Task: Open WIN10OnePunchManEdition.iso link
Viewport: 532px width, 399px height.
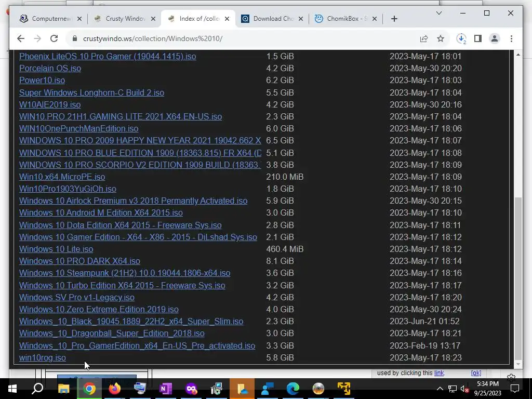Action: tap(79, 129)
